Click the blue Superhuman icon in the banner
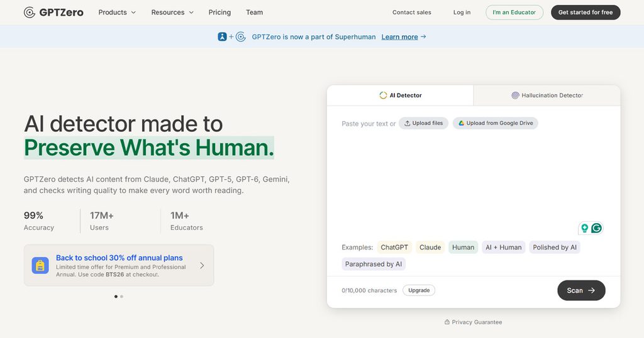The height and width of the screenshot is (338, 644). point(222,36)
